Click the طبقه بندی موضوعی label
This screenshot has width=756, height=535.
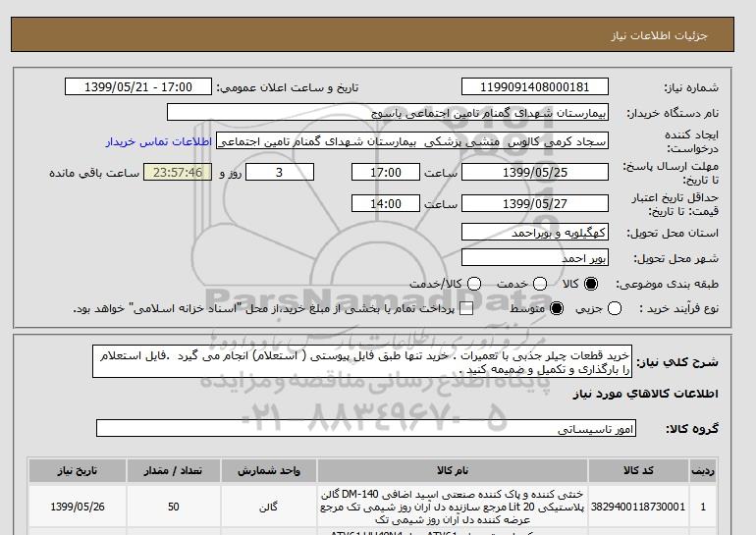(668, 285)
